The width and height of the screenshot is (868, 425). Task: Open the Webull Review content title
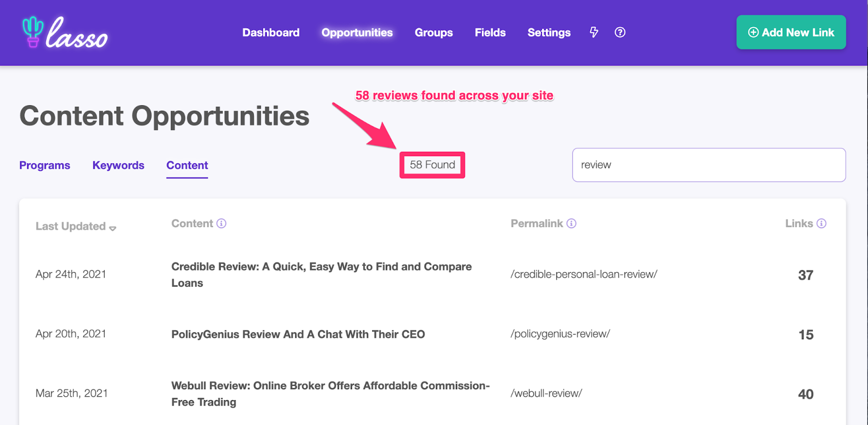click(330, 394)
